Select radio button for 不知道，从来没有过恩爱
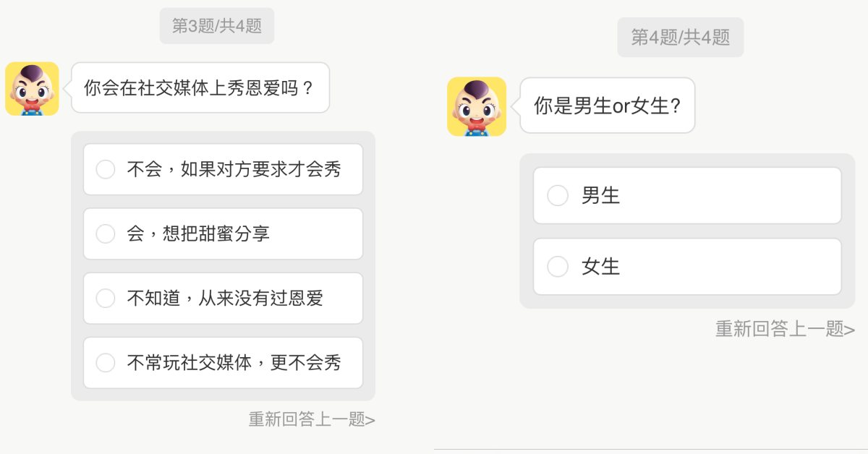Image resolution: width=868 pixels, height=454 pixels. [x=106, y=299]
